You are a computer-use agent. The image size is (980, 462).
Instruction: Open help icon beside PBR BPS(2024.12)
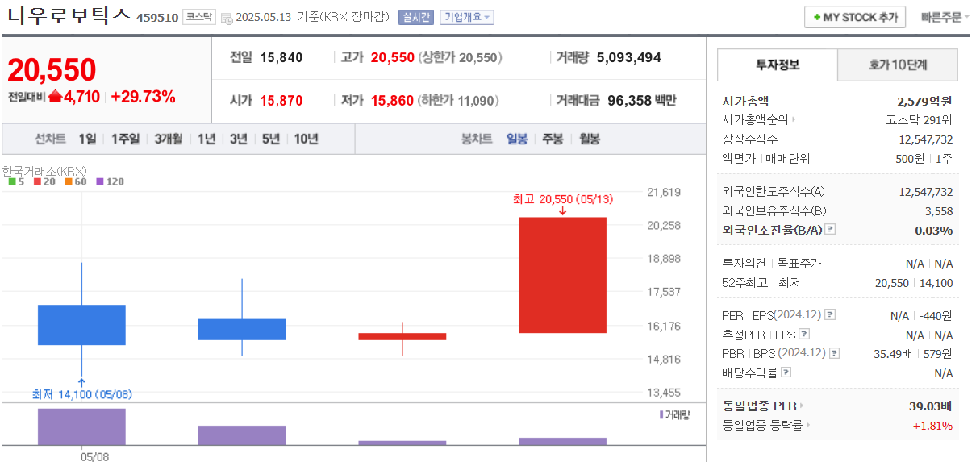[834, 353]
